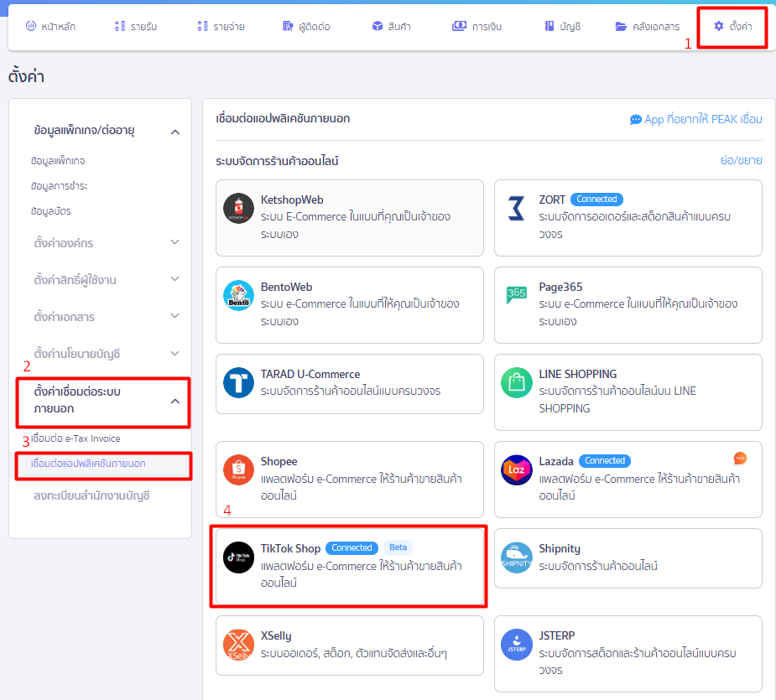Viewport: 776px width, 700px height.
Task: Click the ตั้งค่าองค์กร section label
Action: 64,243
